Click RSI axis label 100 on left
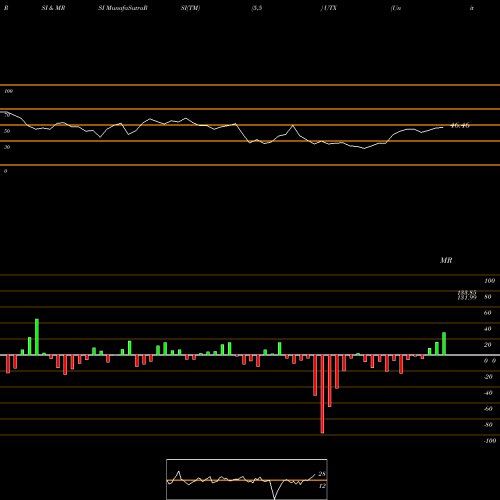The image size is (500, 500). (x=8, y=91)
